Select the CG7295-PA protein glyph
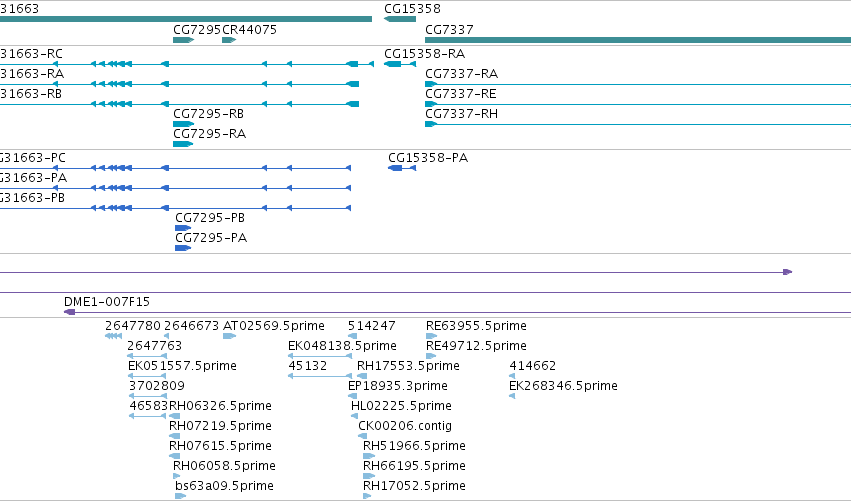This screenshot has width=851, height=501. [x=183, y=248]
